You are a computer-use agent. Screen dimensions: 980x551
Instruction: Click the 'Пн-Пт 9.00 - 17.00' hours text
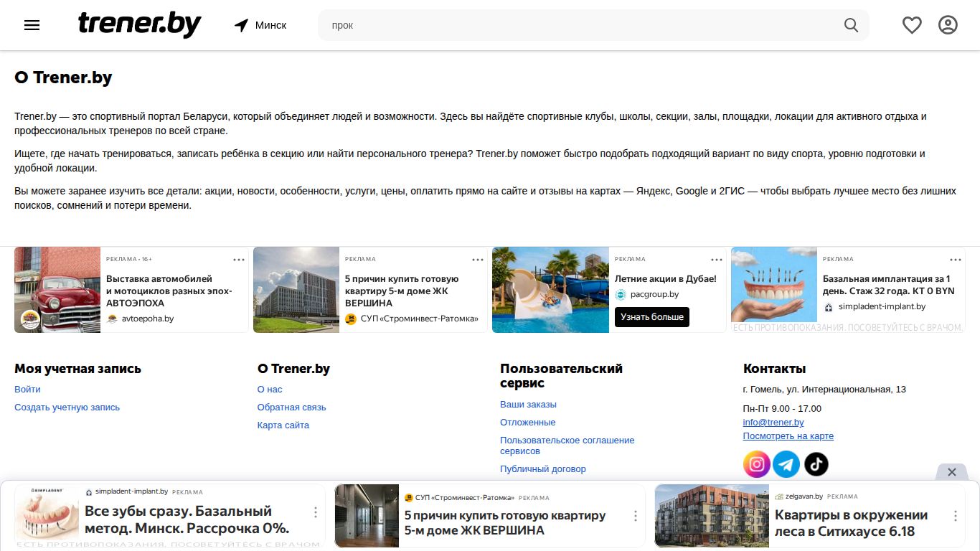point(782,408)
